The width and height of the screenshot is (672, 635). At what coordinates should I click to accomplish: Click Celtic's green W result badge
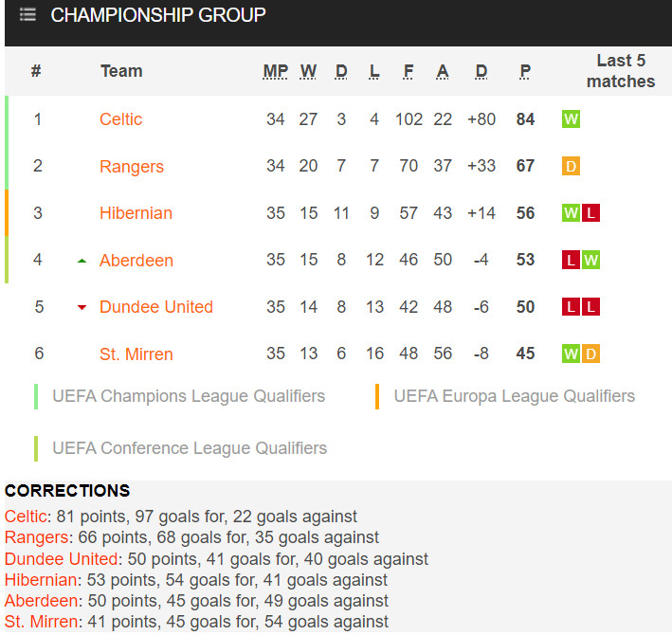coord(571,119)
